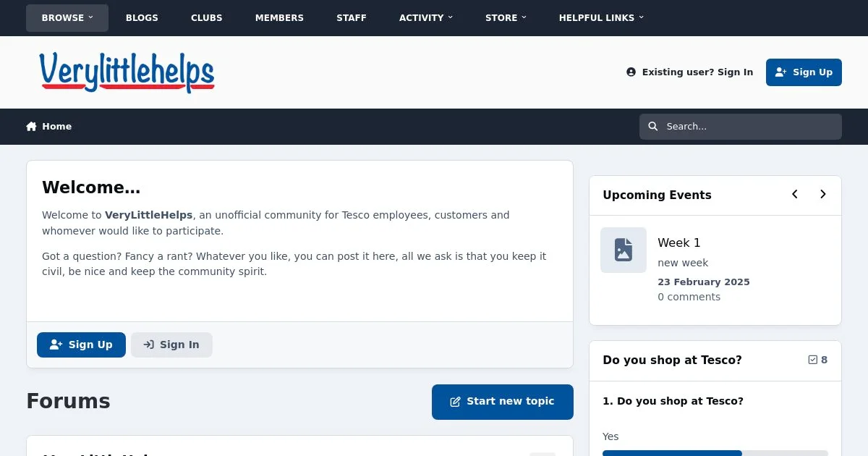Click the blue Sign Up button in header
This screenshot has height=456, width=868.
click(804, 72)
